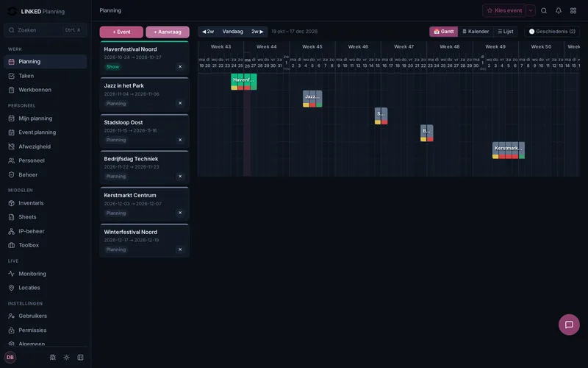Click the Beheer shield icon

coord(12,174)
